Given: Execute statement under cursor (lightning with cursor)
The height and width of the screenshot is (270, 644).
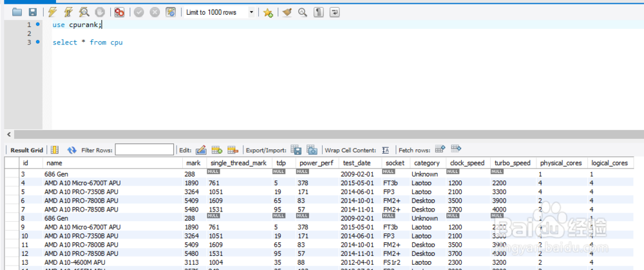Looking at the screenshot, I should (x=68, y=12).
